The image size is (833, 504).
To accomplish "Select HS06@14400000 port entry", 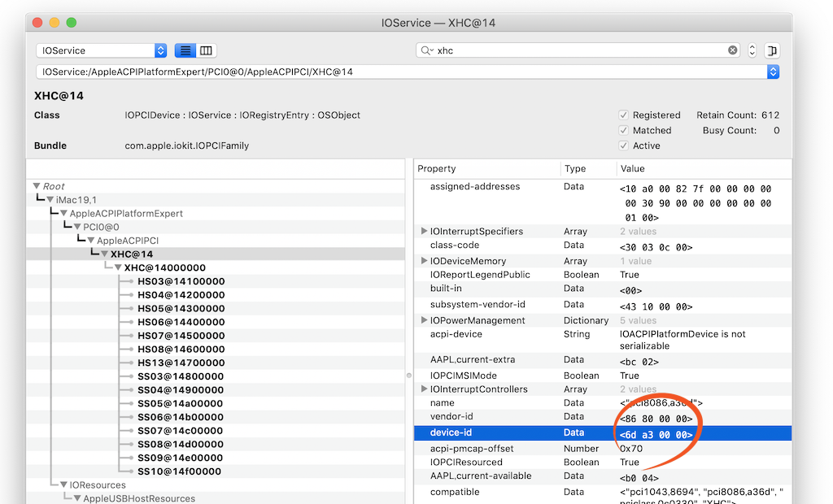I will click(181, 322).
